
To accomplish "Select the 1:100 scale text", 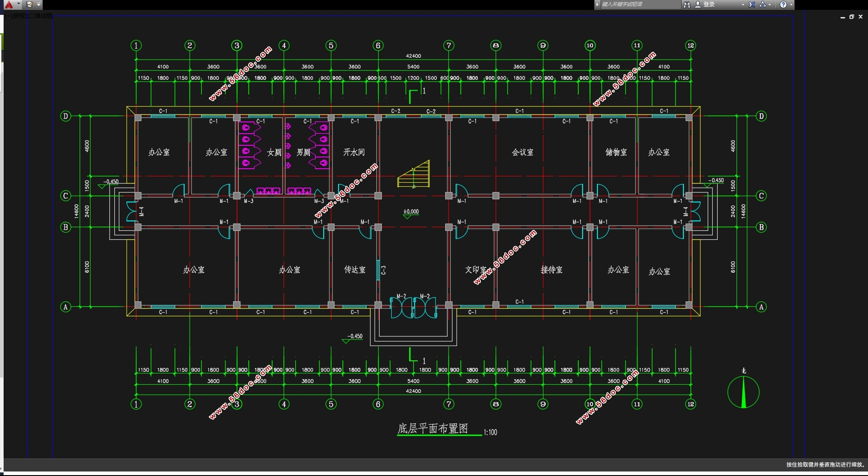I will (490, 432).
